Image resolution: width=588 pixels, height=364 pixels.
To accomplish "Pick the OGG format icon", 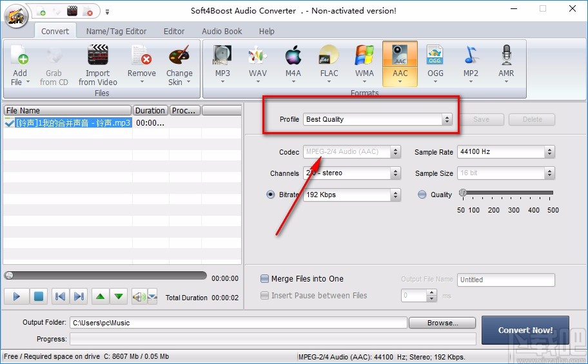I will click(435, 55).
